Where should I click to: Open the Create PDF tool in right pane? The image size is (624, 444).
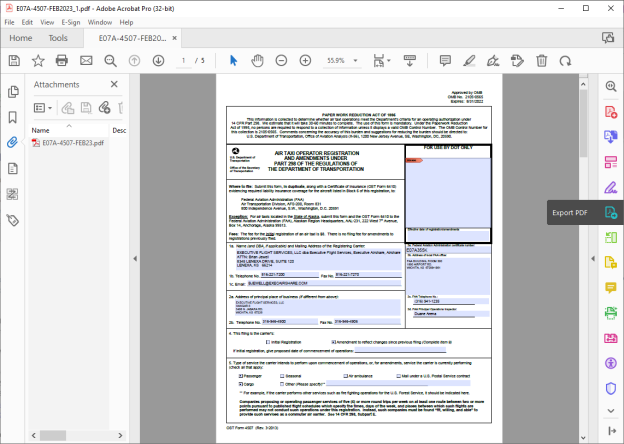point(611,112)
